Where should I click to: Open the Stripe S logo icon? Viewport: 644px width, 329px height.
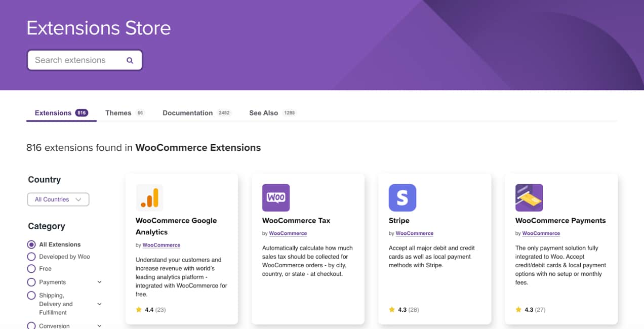tap(402, 197)
